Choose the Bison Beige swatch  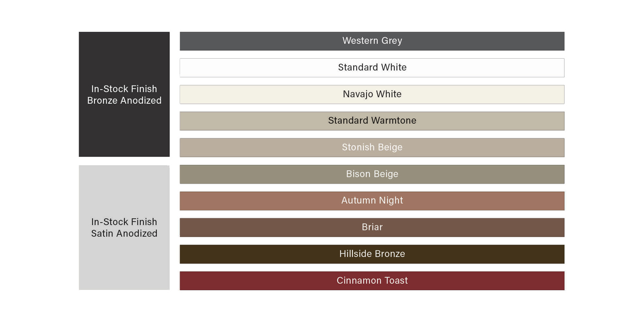coord(372,174)
